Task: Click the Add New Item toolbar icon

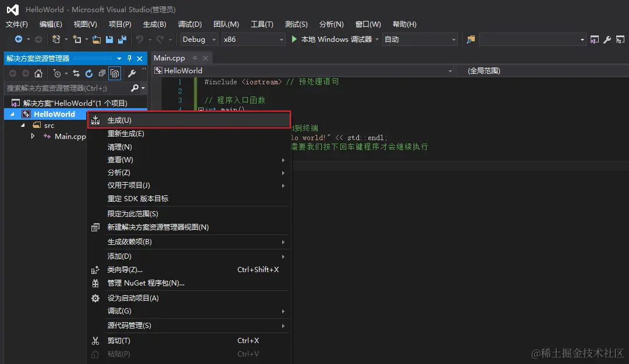Action: pos(77,40)
